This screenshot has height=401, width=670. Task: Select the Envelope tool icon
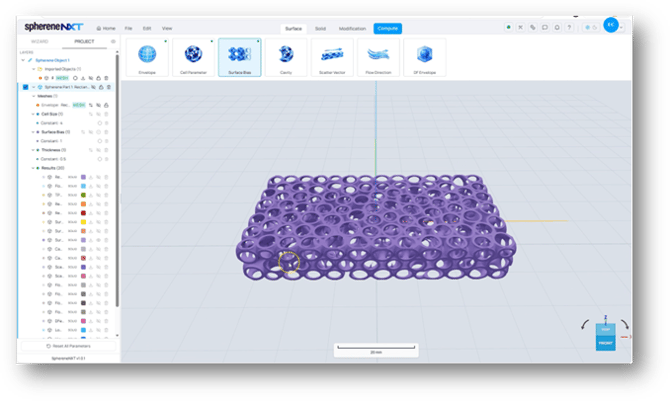(x=147, y=54)
